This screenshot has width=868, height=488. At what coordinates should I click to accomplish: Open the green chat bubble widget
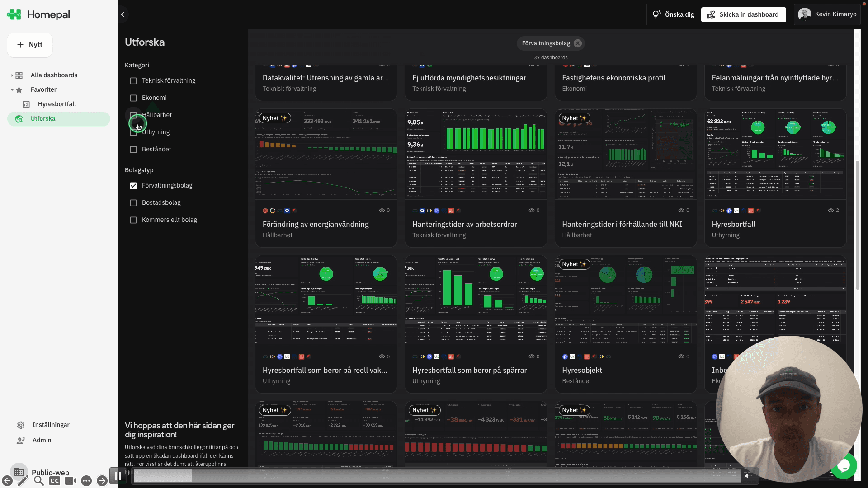pos(844,466)
